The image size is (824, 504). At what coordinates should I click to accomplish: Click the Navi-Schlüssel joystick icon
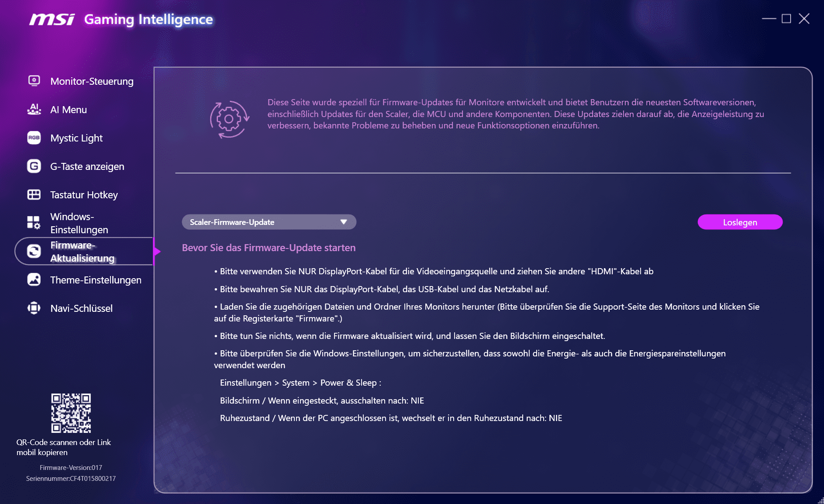34,308
